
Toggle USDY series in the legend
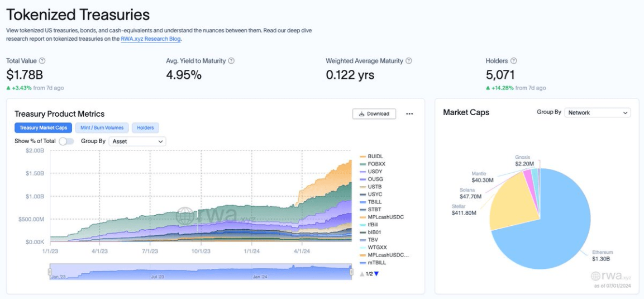coord(372,172)
